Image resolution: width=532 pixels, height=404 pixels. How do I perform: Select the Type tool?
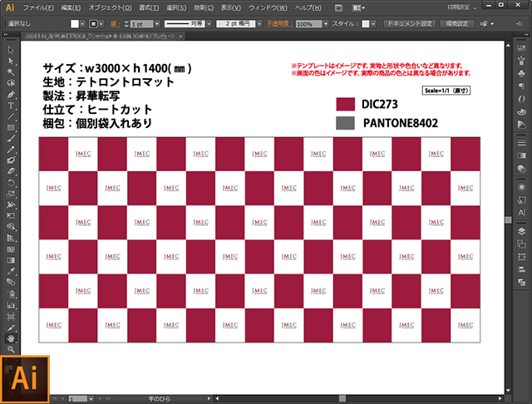12,106
